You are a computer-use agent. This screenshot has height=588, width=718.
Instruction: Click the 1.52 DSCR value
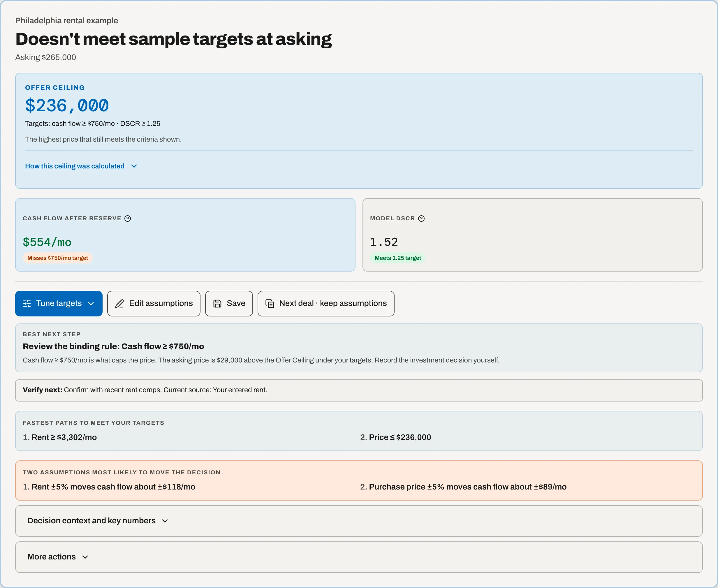click(384, 242)
